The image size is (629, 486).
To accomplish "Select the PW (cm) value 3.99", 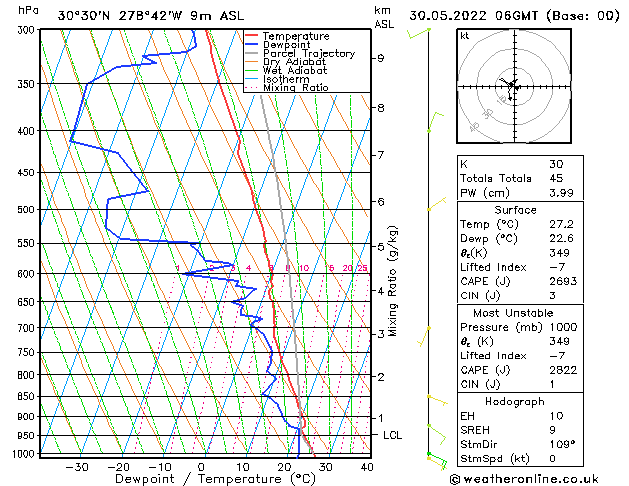I will (x=561, y=193).
